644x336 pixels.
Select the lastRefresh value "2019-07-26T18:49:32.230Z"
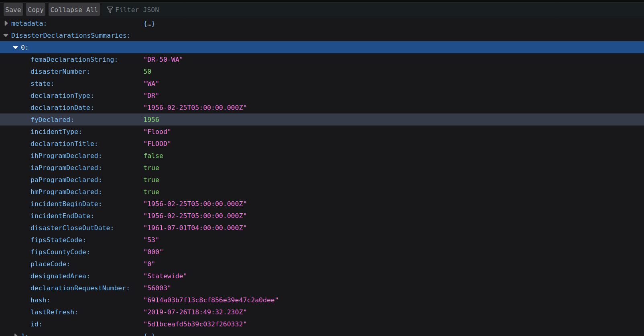(x=195, y=312)
